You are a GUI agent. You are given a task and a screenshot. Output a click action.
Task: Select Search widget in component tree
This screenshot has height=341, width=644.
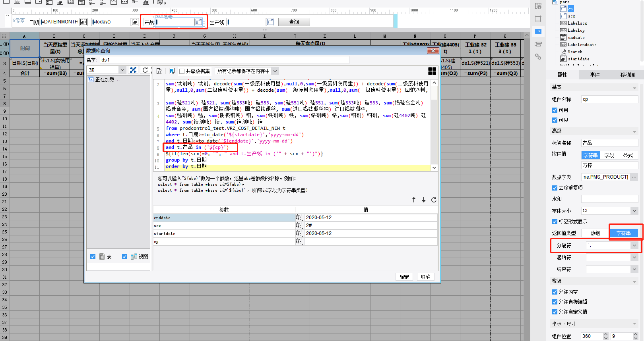pos(575,52)
